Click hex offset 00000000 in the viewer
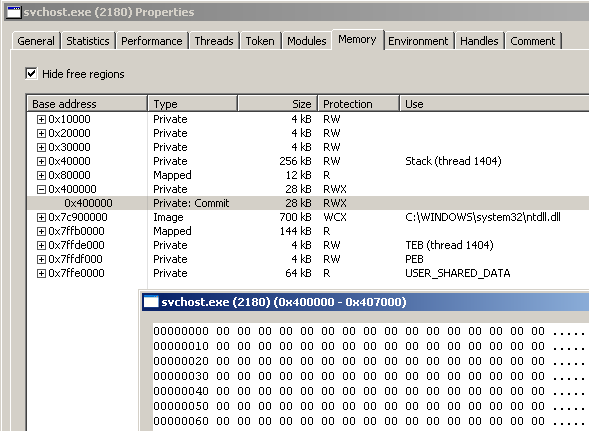 [181, 331]
